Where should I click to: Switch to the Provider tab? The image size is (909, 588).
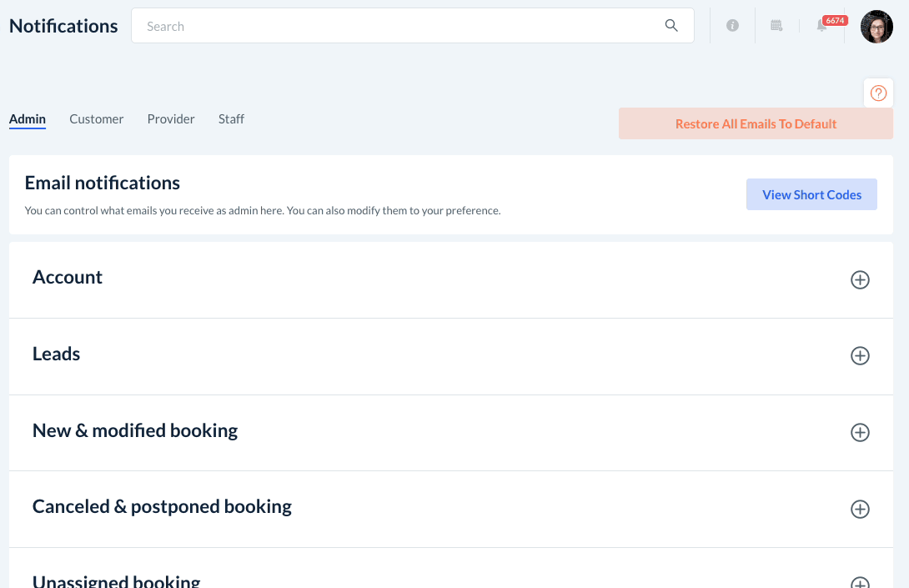(x=171, y=119)
